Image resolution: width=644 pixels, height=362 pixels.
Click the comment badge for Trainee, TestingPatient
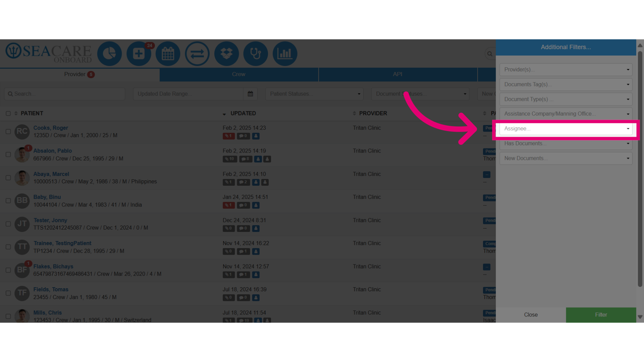point(244,251)
